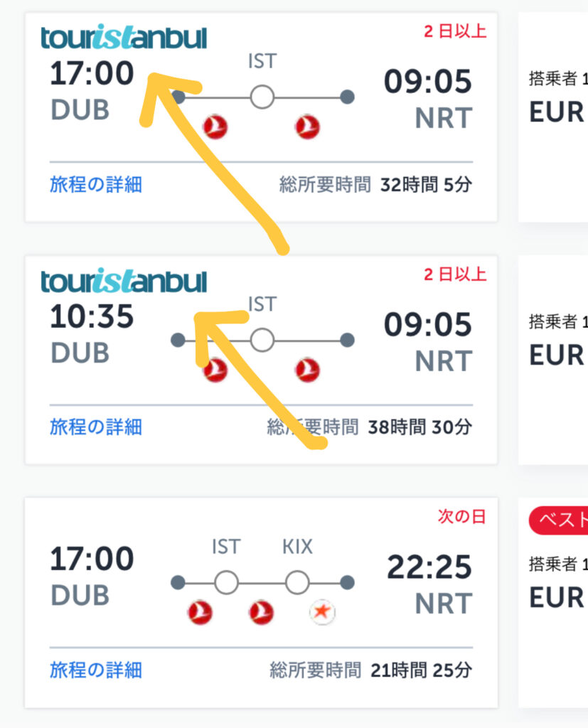Click the IST layover circle on the first itinerary
This screenshot has height=728, width=588.
pos(262,95)
